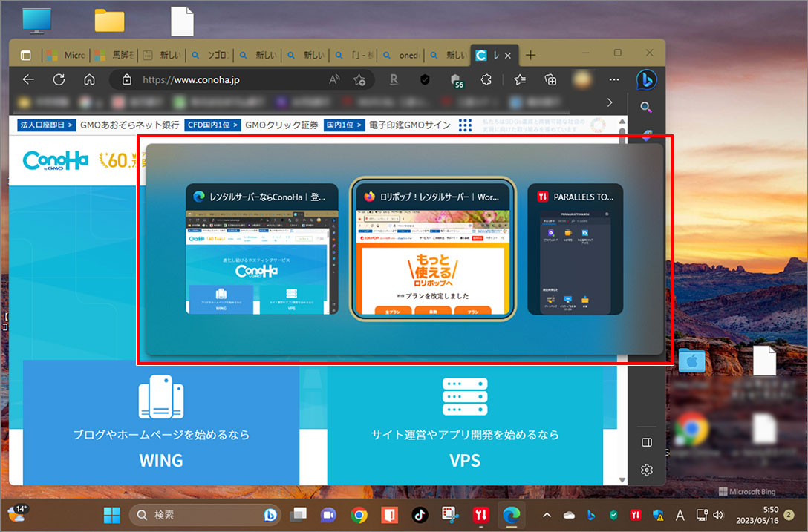808x532 pixels.
Task: Click the 法人口座即日 badge
Action: [46, 125]
